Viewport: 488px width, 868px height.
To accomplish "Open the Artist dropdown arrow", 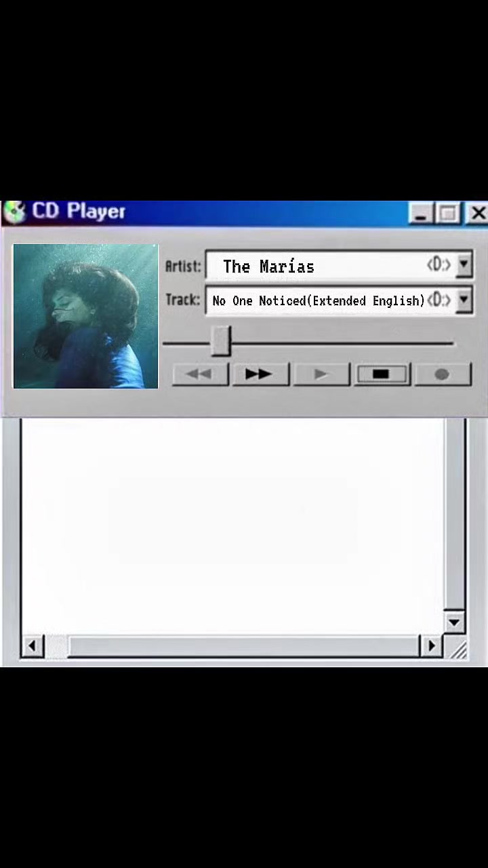I will click(x=464, y=264).
